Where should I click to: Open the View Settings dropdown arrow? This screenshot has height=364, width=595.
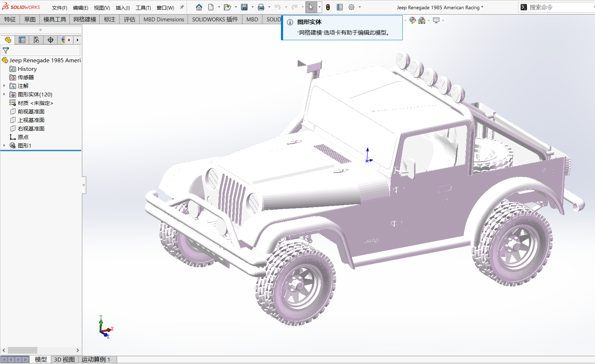443,20
